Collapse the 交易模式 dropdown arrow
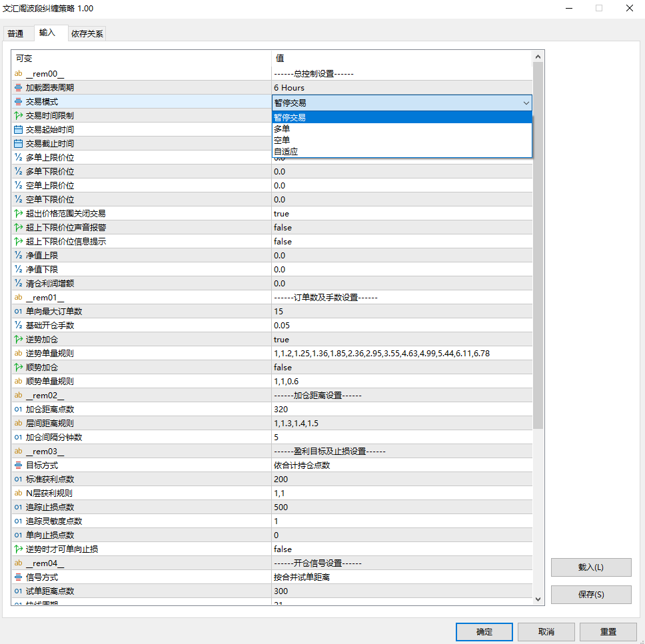Viewport: 645px width, 644px height. pyautogui.click(x=526, y=103)
